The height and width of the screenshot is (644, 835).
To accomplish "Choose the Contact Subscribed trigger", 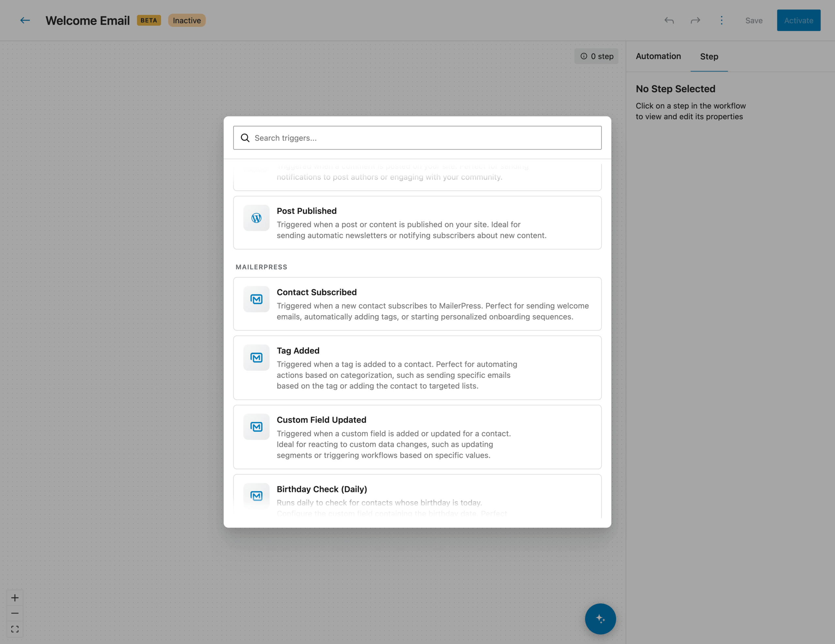I will pyautogui.click(x=417, y=304).
